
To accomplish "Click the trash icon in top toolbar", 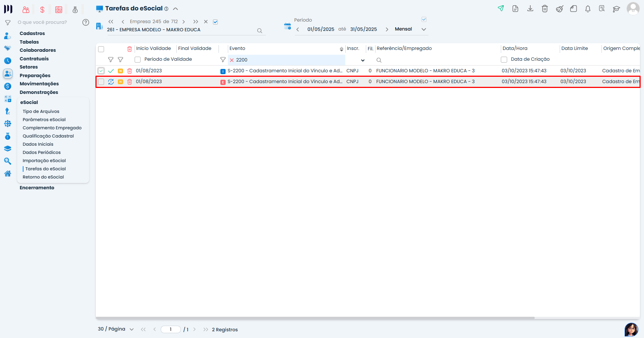I will click(x=544, y=9).
